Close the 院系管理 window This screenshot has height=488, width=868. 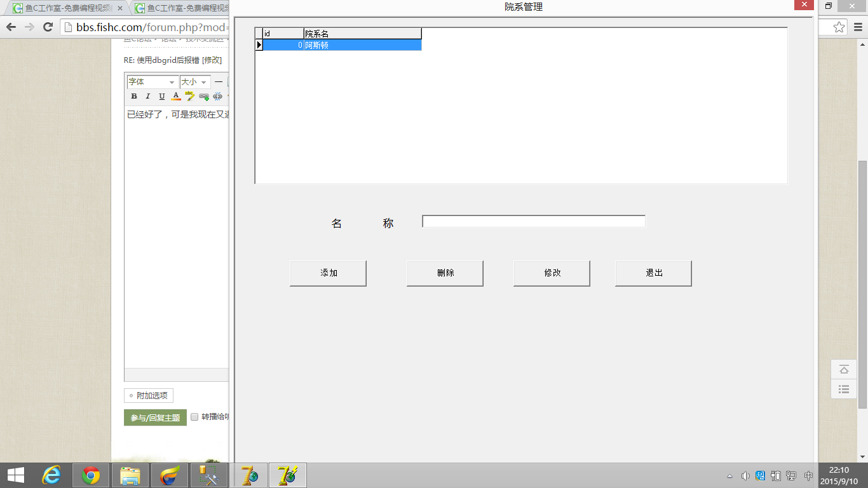pyautogui.click(x=804, y=4)
